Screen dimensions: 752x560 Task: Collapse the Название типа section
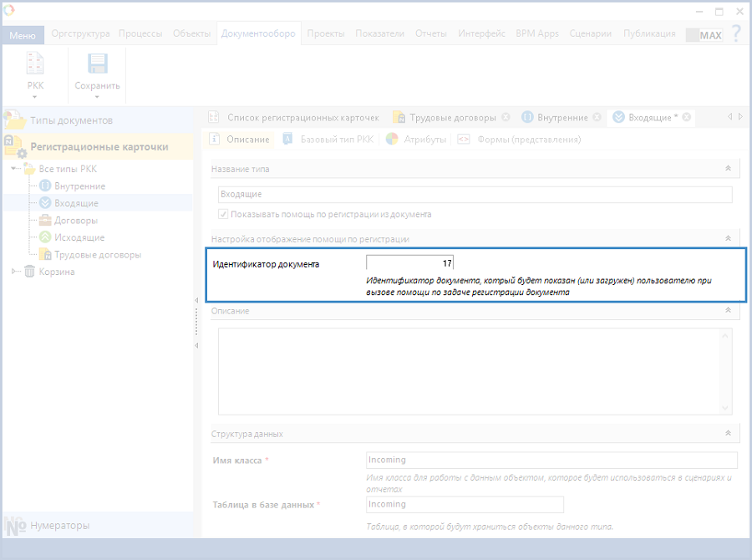(728, 169)
